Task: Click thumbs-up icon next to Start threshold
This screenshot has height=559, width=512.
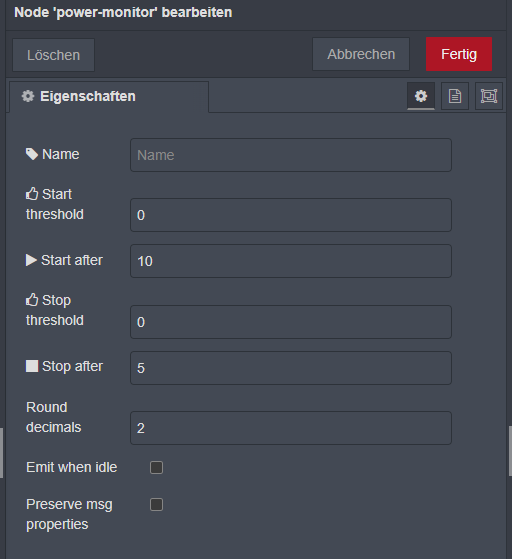Action: (x=32, y=194)
